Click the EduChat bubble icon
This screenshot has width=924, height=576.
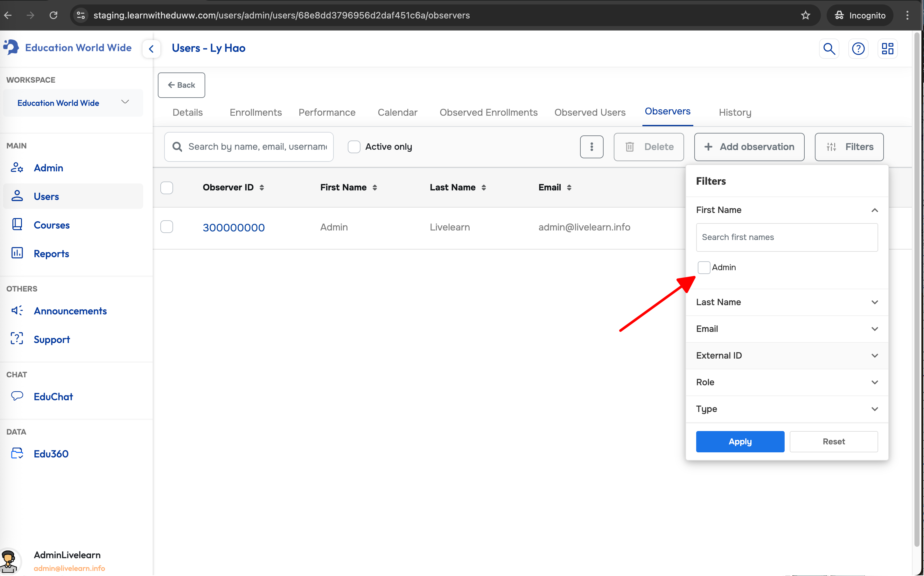click(17, 396)
